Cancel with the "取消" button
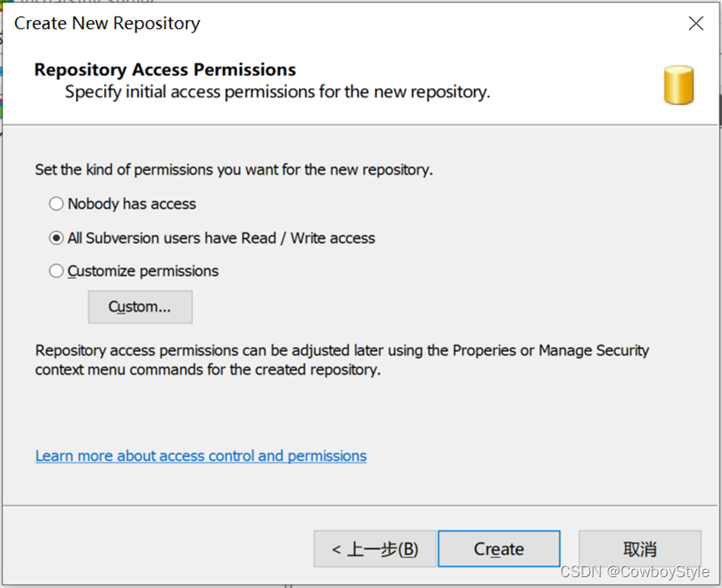Viewport: 722px width, 588px height. (639, 549)
